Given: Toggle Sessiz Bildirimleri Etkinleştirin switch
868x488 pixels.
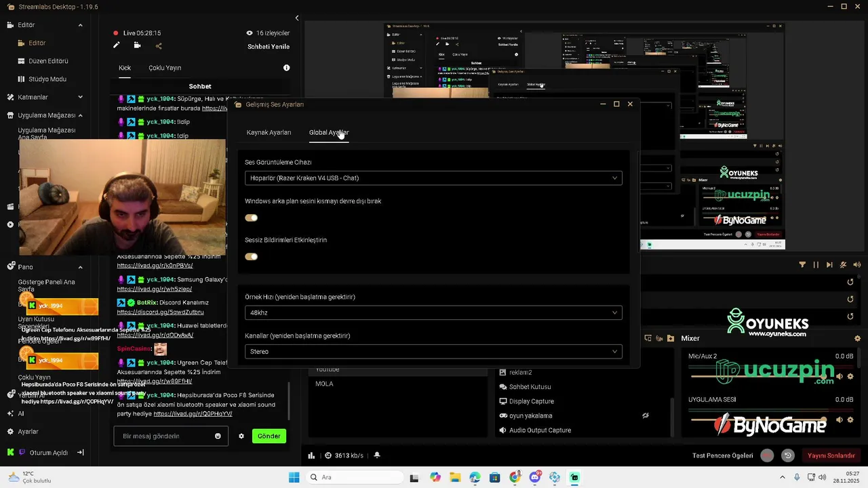Looking at the screenshot, I should tap(252, 256).
